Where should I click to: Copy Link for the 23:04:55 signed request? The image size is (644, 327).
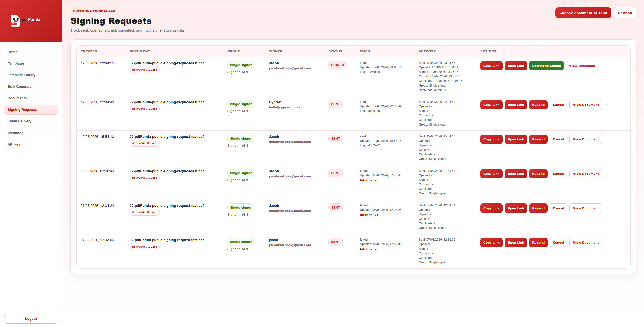(491, 66)
